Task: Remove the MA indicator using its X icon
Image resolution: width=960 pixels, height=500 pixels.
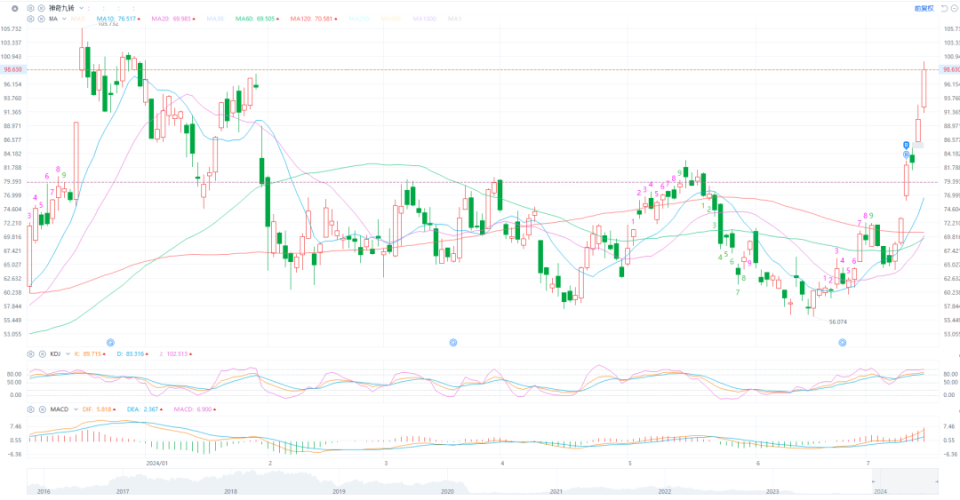Action: (x=41, y=19)
